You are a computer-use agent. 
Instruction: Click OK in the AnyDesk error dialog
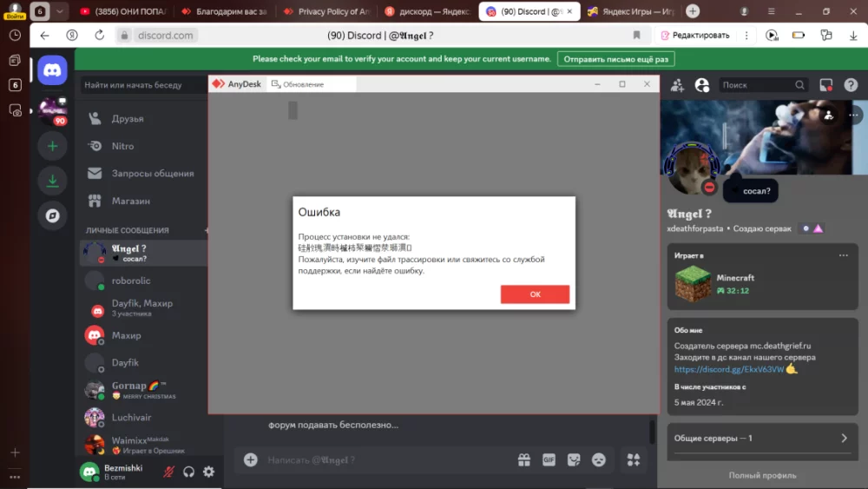pos(535,294)
